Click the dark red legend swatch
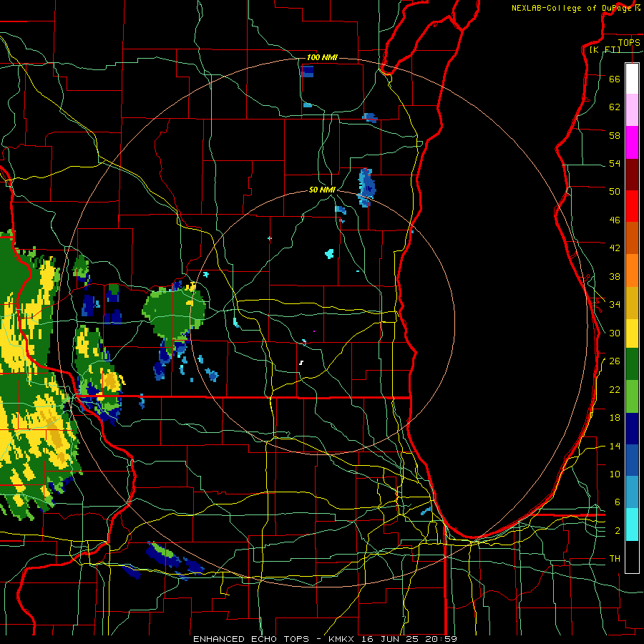The width and height of the screenshot is (644, 644). [x=632, y=174]
